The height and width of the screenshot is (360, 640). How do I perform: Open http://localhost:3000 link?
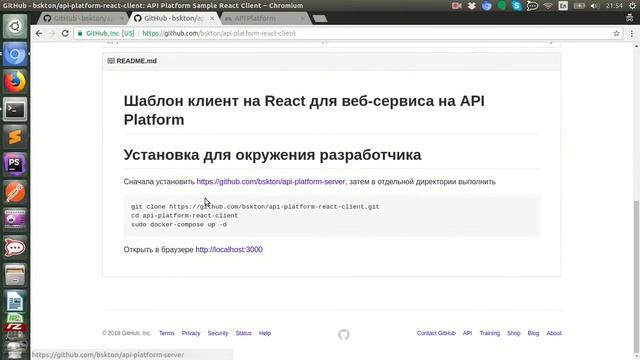pyautogui.click(x=229, y=249)
